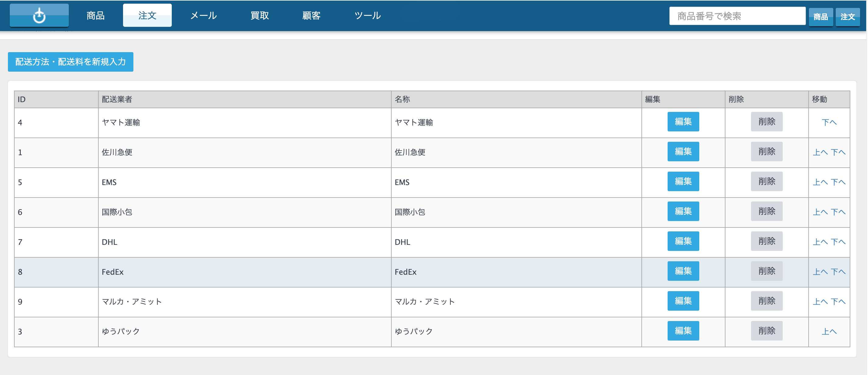Select the ゆうパック name cell
Image resolution: width=868 pixels, height=375 pixels.
[x=516, y=332]
